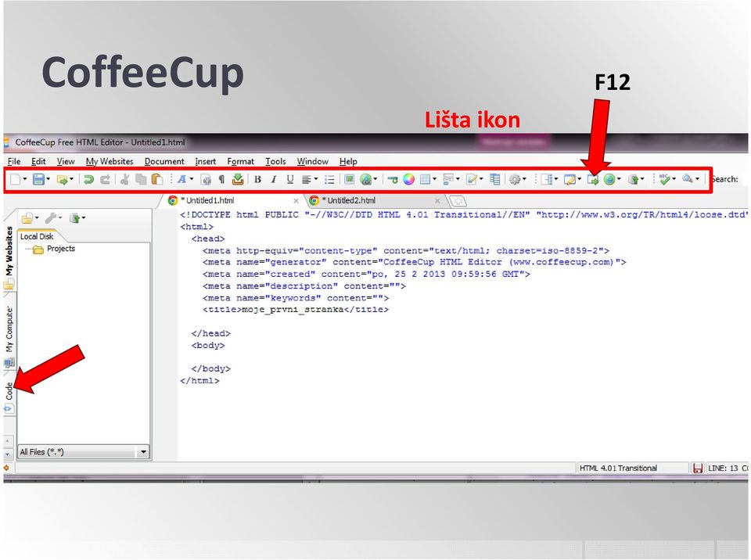Redo the last undone edit

click(x=105, y=180)
